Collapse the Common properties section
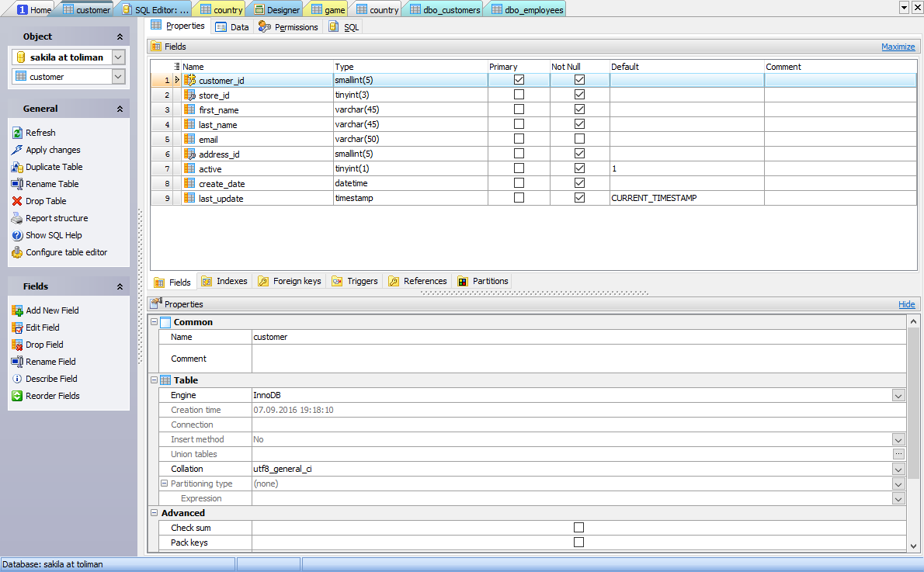 (x=154, y=322)
